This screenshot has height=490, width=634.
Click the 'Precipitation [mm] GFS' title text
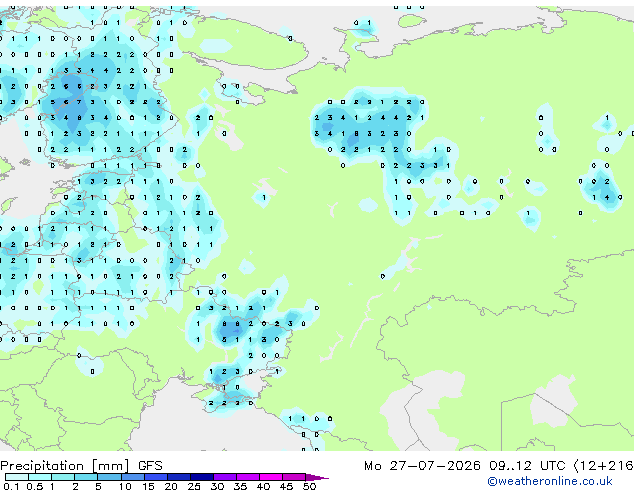[x=81, y=466]
